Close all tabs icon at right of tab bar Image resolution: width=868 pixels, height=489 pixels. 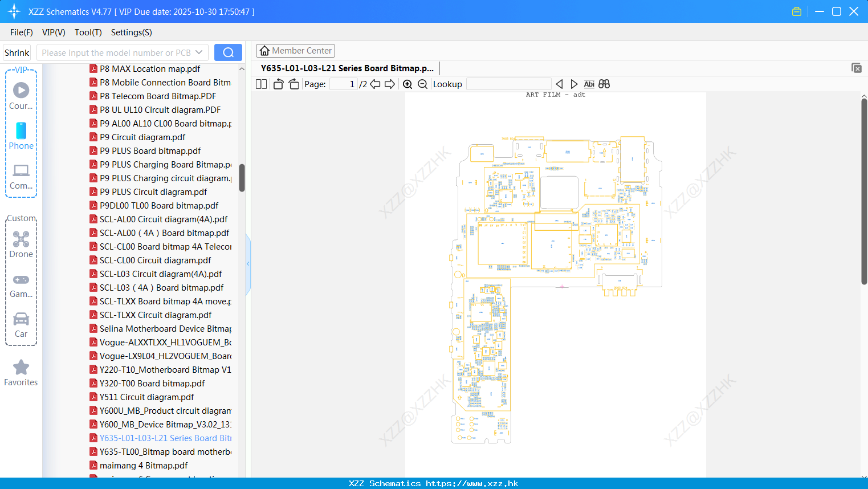tap(856, 68)
